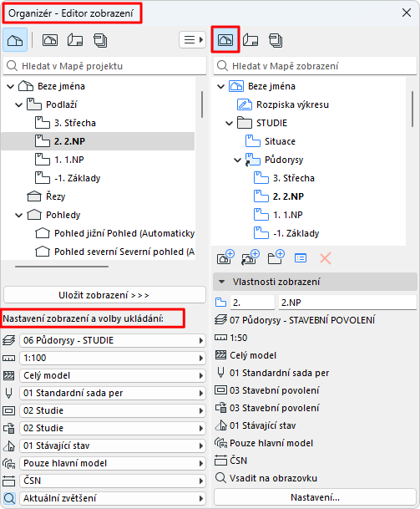Open the left panel options menu button

[x=192, y=40]
